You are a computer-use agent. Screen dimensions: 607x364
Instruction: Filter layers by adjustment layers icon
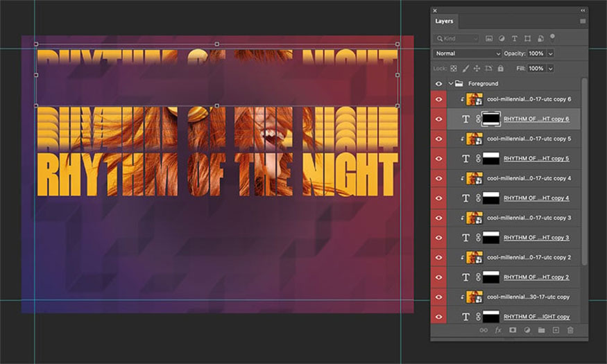(502, 38)
